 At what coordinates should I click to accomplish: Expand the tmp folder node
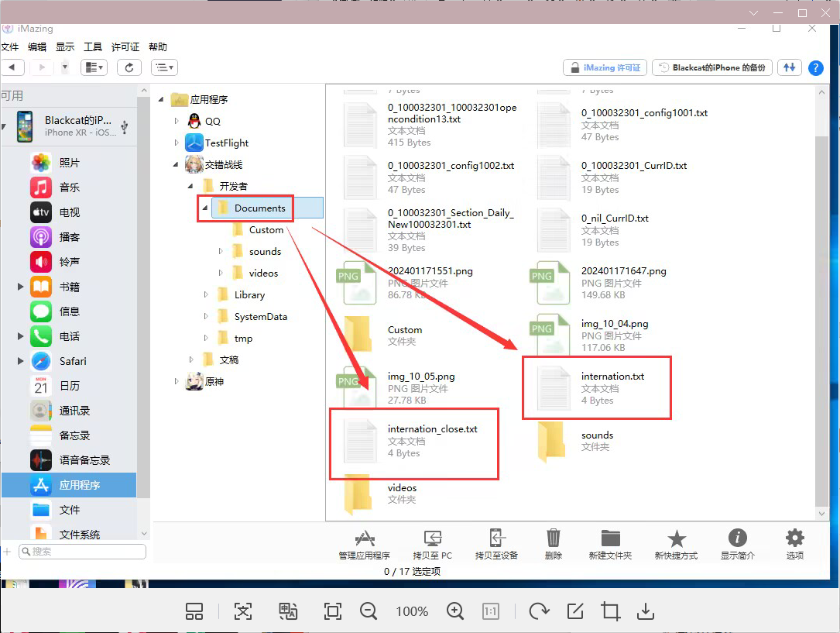click(206, 339)
